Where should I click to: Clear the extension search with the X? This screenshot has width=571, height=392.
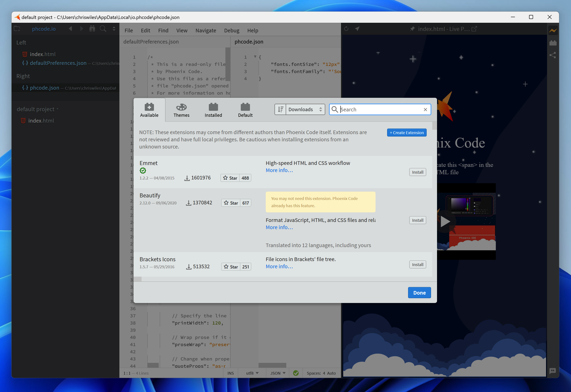425,110
